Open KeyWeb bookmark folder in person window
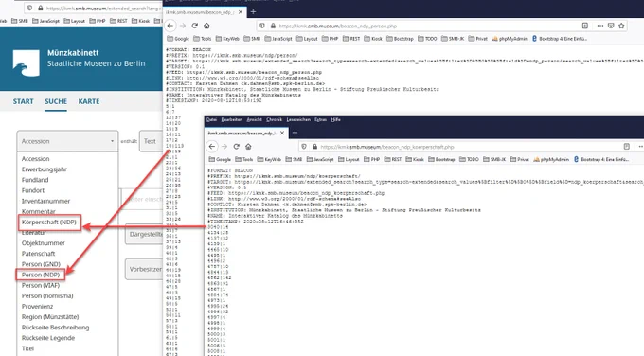This screenshot has width=644, height=356. [x=227, y=39]
